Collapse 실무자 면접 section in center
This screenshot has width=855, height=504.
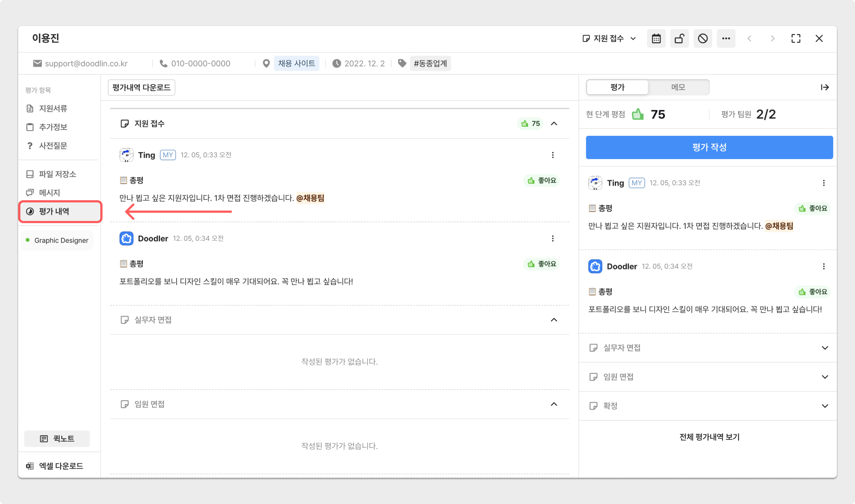coord(554,320)
